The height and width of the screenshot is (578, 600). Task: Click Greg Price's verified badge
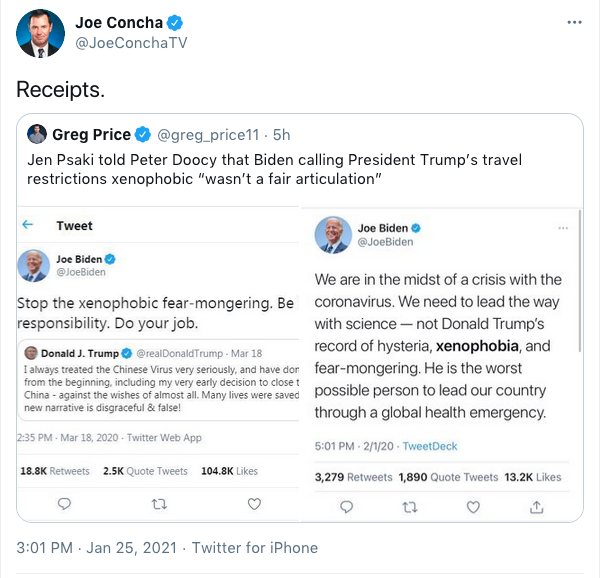click(x=143, y=134)
